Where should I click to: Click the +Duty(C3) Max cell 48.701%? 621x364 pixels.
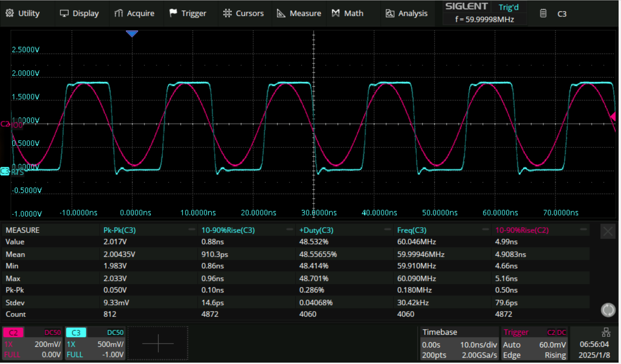click(314, 278)
